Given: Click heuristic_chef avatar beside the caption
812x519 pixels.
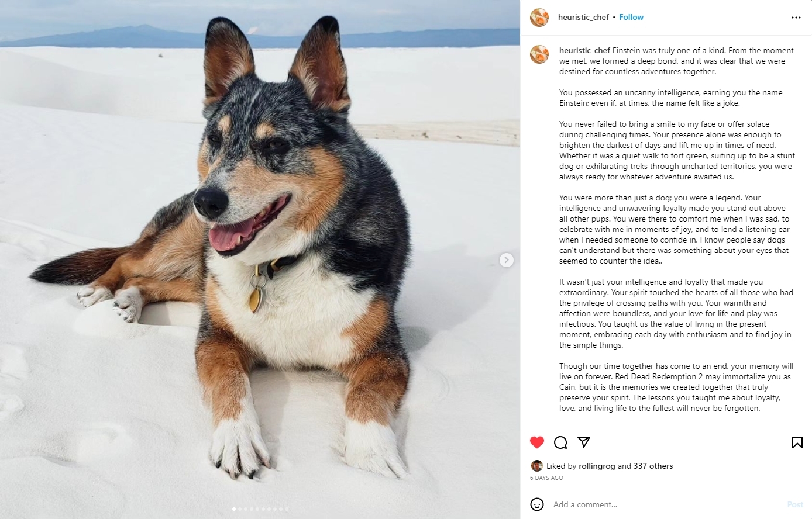Looking at the screenshot, I should tap(539, 54).
